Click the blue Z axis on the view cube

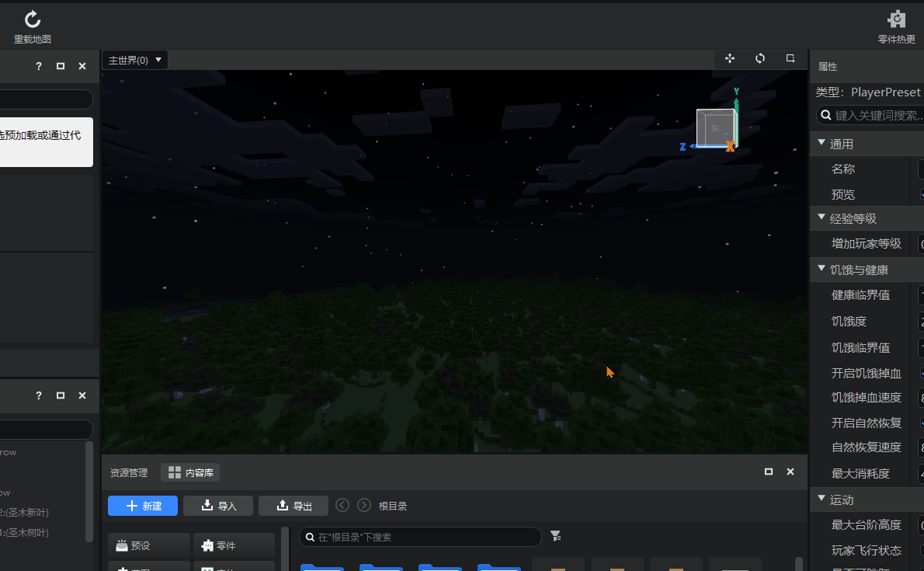pyautogui.click(x=683, y=147)
